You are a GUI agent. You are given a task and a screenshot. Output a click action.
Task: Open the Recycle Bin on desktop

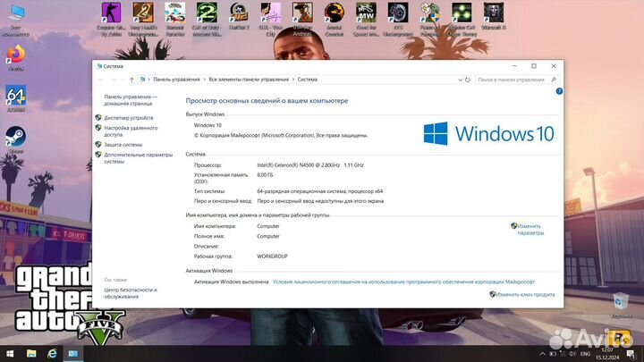pos(622,305)
